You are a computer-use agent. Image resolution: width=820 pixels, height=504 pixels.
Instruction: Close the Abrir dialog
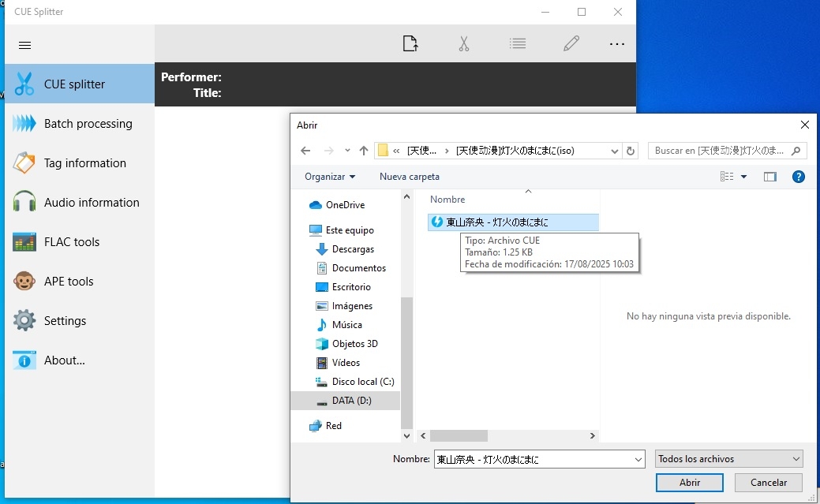(x=805, y=125)
